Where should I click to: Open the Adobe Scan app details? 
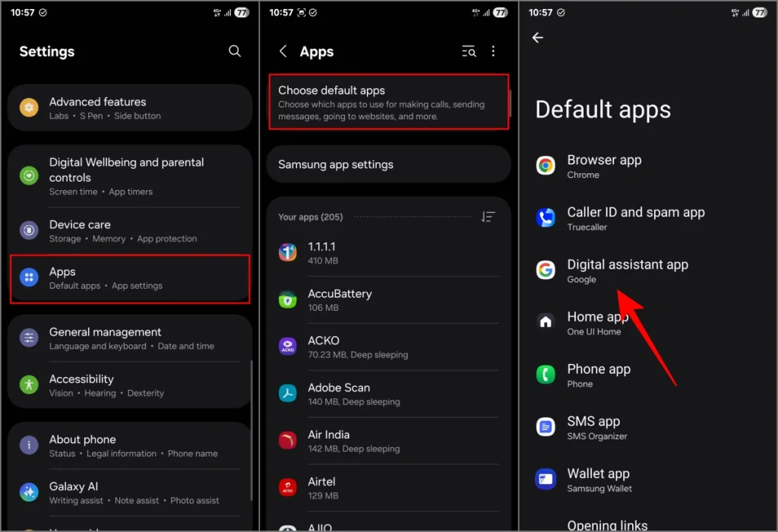click(x=389, y=394)
